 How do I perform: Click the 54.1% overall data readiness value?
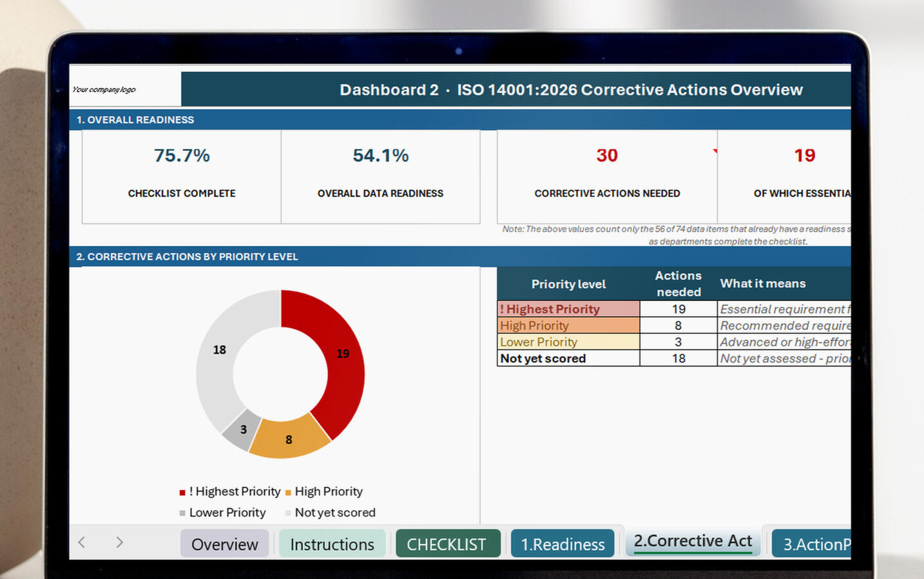tap(381, 155)
